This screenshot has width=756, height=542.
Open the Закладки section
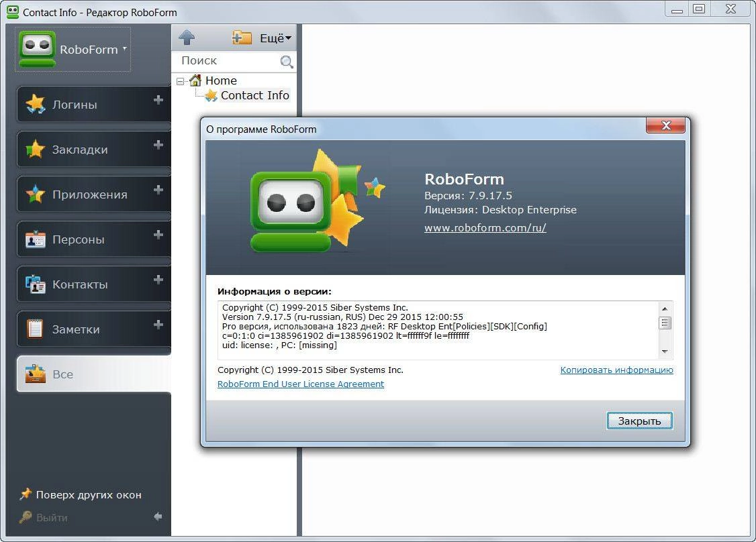click(x=93, y=150)
